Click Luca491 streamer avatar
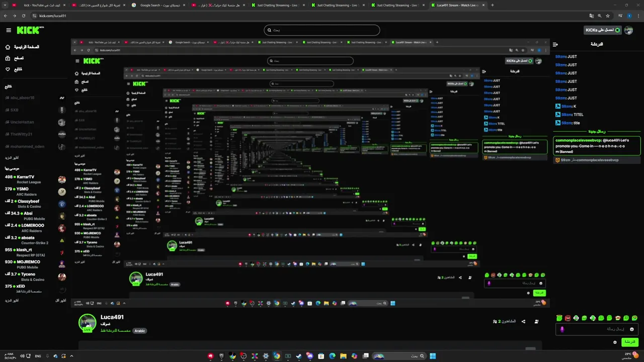Image resolution: width=644 pixels, height=362 pixels. pos(88,323)
